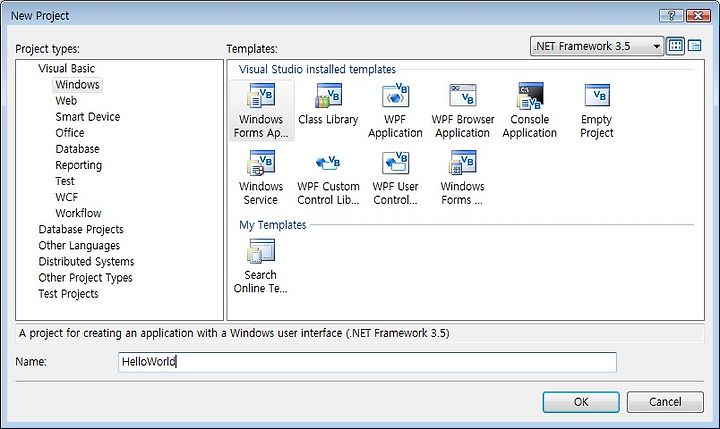Select Other Languages node
The height and width of the screenshot is (429, 720).
point(79,245)
